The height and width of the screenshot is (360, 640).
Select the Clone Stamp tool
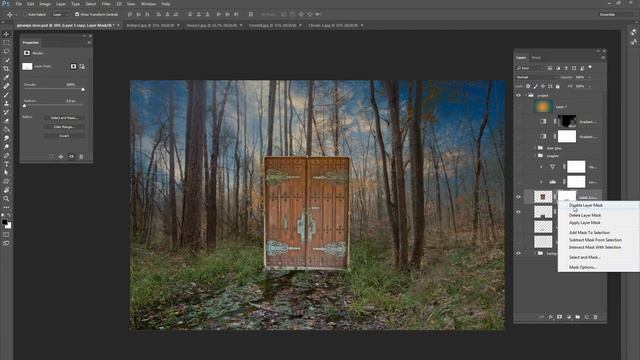click(x=6, y=103)
